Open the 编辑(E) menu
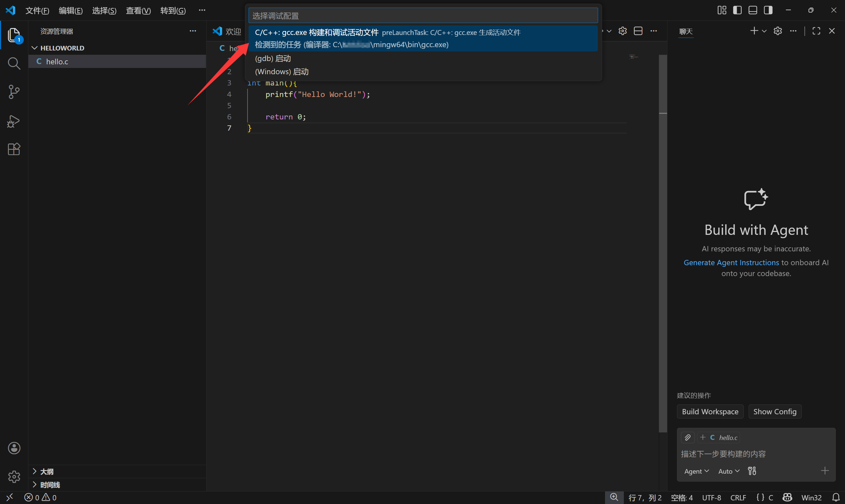Screen dimensions: 845x504 pyautogui.click(x=71, y=11)
